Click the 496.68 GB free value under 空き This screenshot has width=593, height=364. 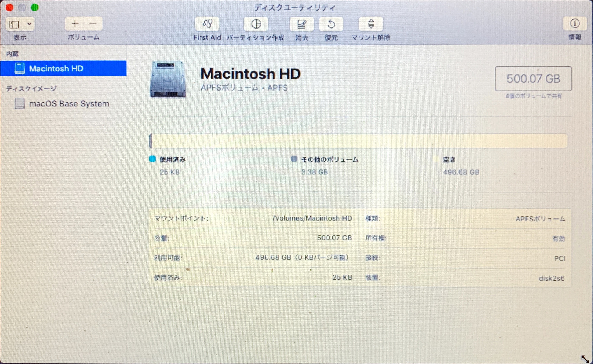pos(461,172)
